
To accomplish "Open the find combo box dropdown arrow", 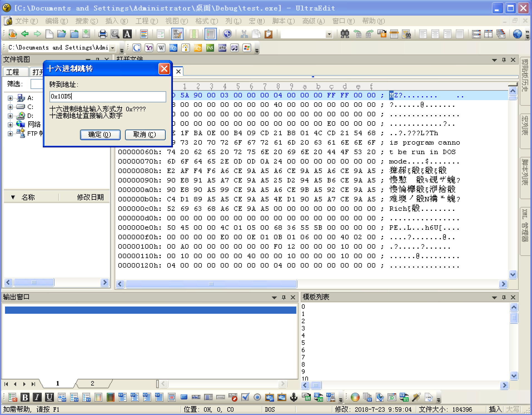I will pyautogui.click(x=329, y=34).
